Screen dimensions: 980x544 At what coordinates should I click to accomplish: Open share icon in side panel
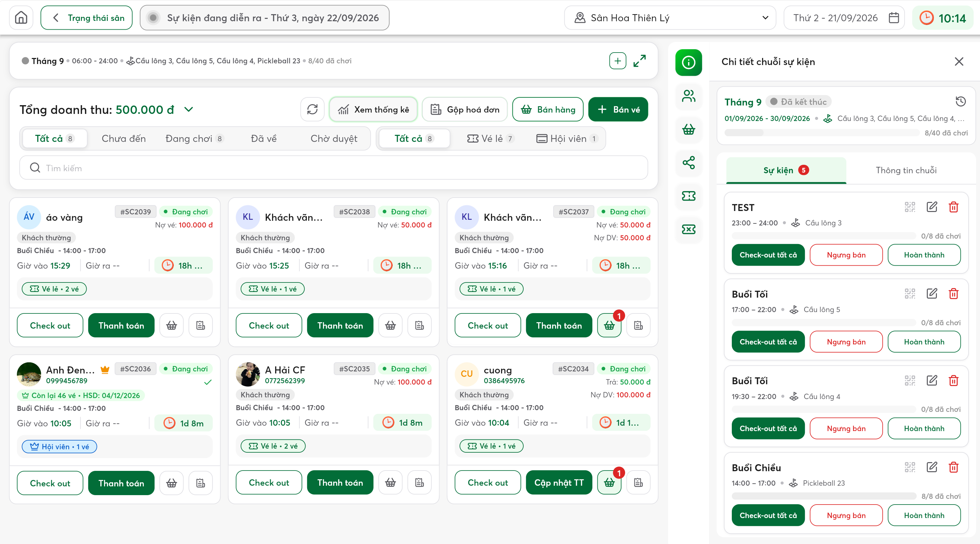coord(689,162)
